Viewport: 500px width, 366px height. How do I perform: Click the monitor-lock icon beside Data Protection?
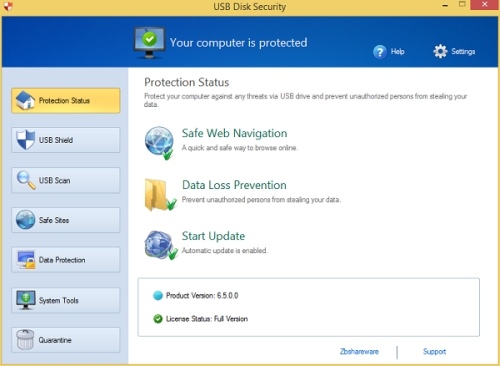pyautogui.click(x=26, y=260)
